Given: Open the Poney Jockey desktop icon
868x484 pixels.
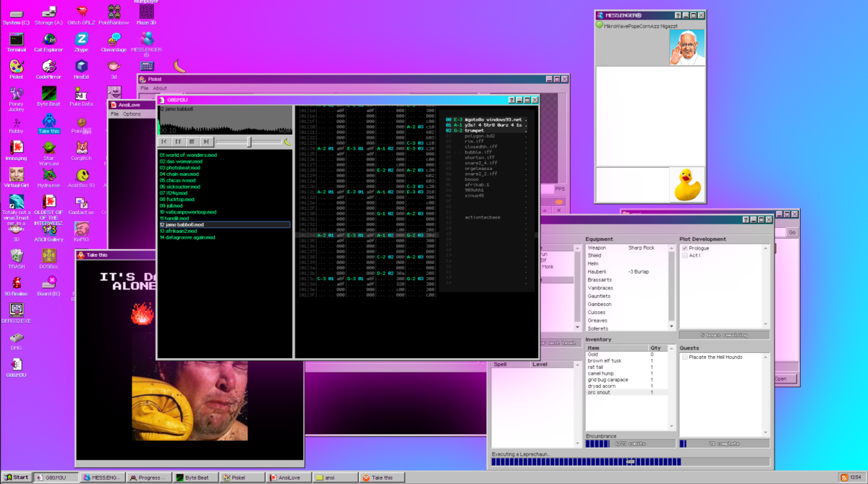Looking at the screenshot, I should click(16, 98).
